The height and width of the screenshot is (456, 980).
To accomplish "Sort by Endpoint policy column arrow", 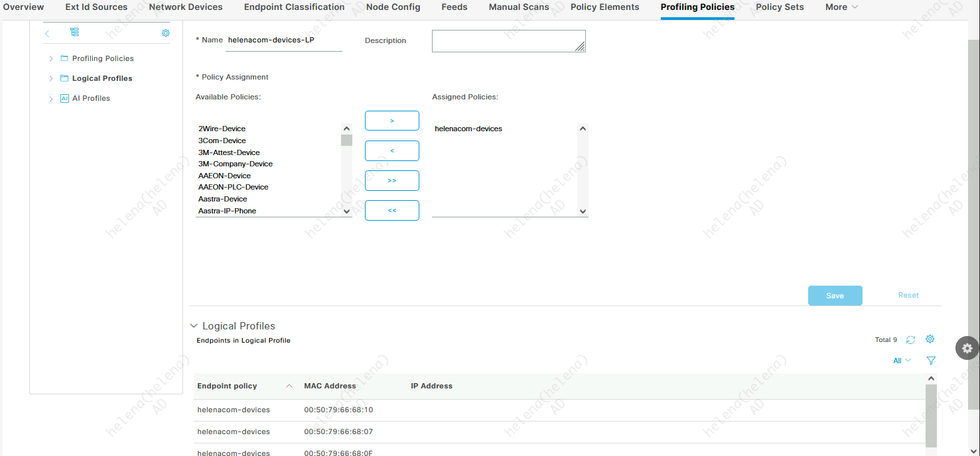I will [x=289, y=386].
